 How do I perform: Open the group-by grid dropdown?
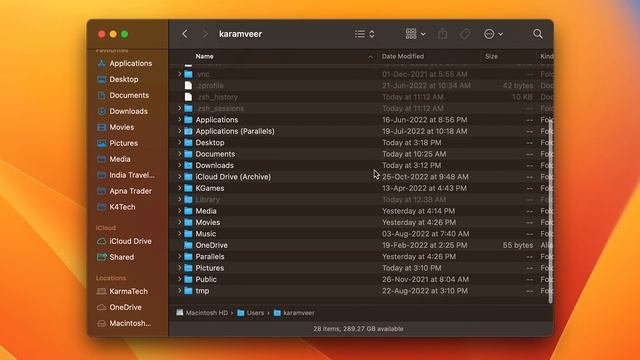[x=416, y=34]
